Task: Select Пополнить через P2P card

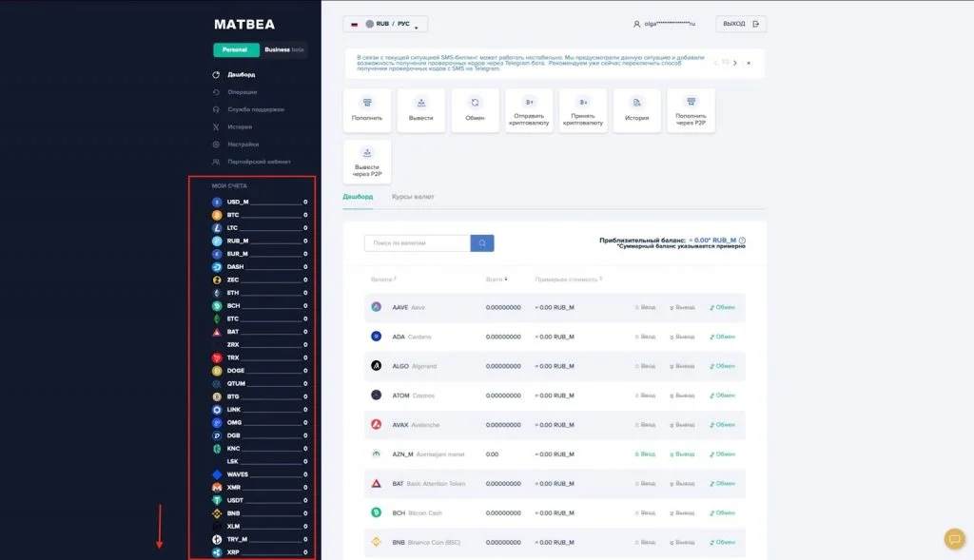Action: [692, 110]
